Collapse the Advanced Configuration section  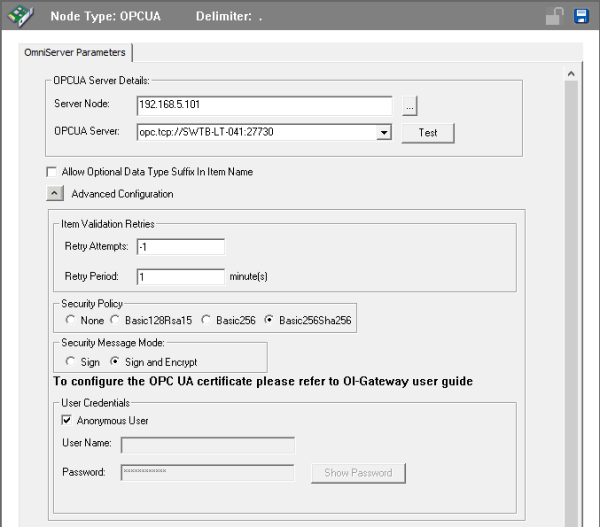coord(55,194)
